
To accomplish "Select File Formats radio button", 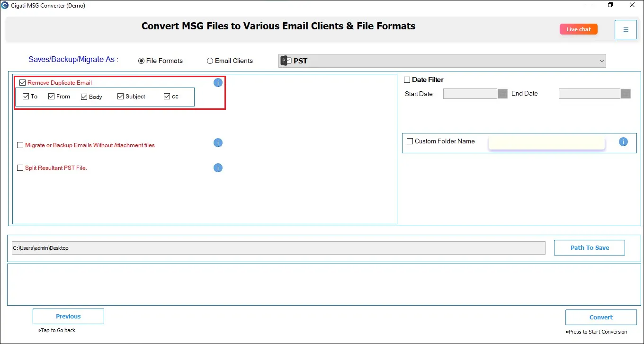I will tap(141, 61).
